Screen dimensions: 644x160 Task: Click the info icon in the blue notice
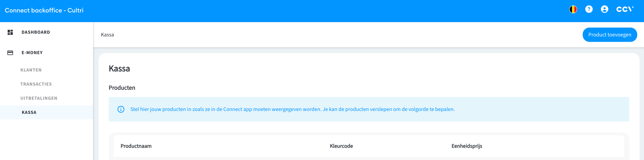(121, 109)
